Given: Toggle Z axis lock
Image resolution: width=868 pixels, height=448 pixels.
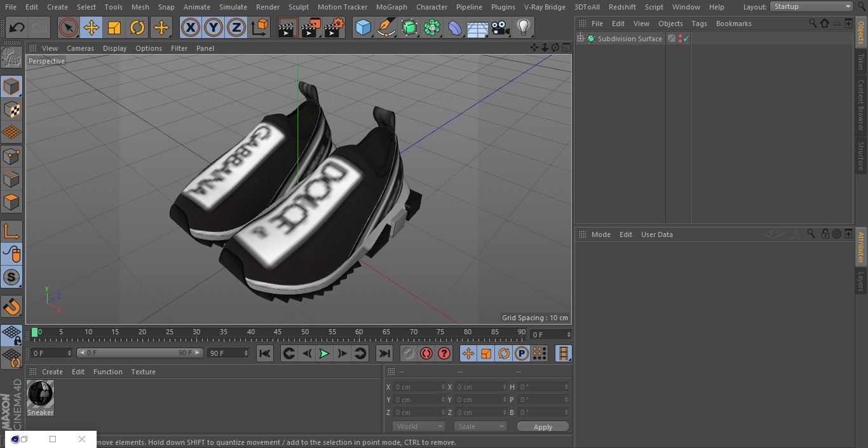Looking at the screenshot, I should coord(236,27).
